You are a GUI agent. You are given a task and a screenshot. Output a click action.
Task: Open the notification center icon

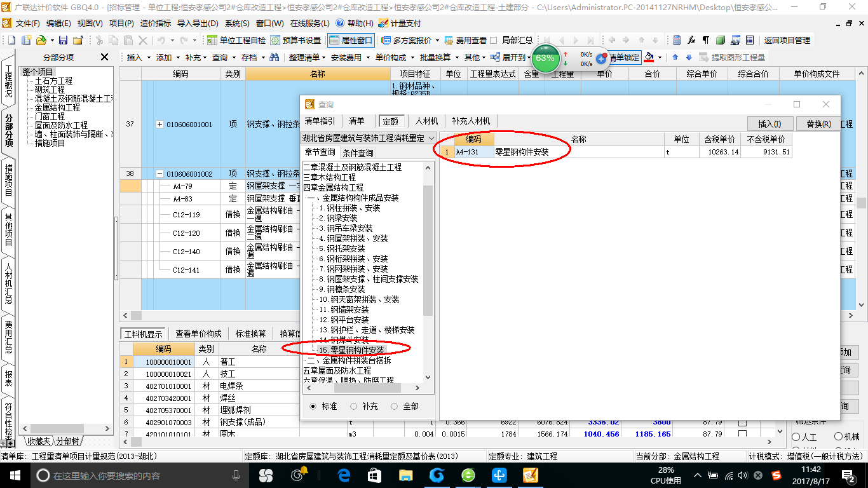click(x=850, y=475)
